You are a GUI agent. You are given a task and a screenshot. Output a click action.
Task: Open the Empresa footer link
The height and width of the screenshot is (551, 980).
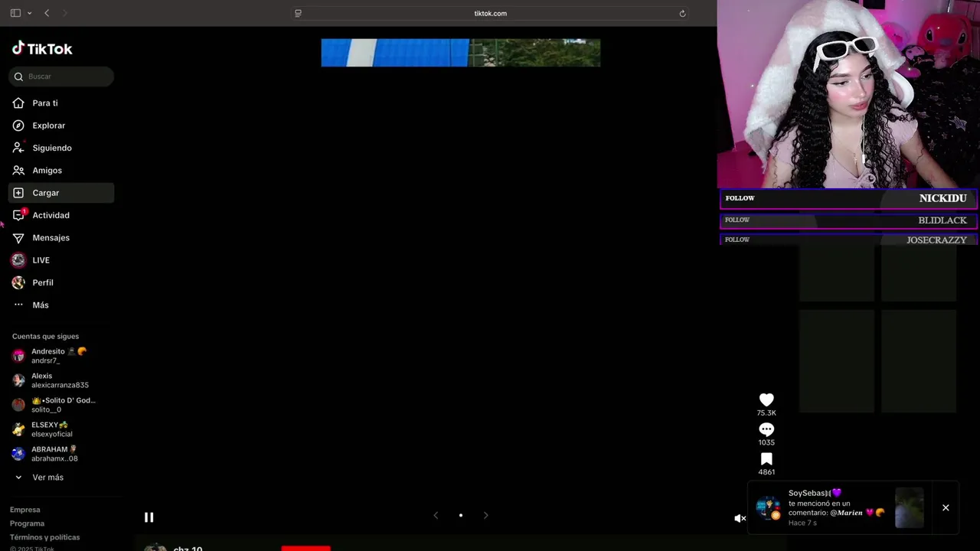tap(25, 510)
